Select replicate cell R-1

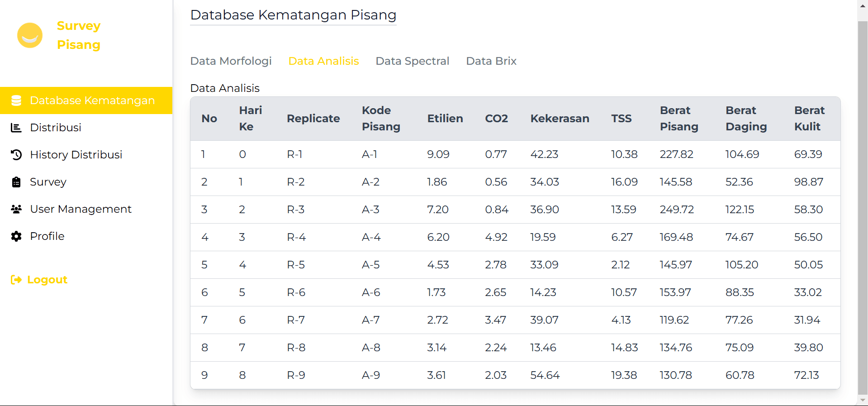(x=294, y=154)
